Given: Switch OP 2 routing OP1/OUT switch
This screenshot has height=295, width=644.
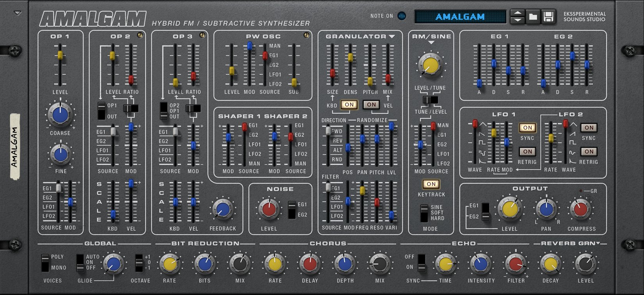Looking at the screenshot, I should pos(101,111).
